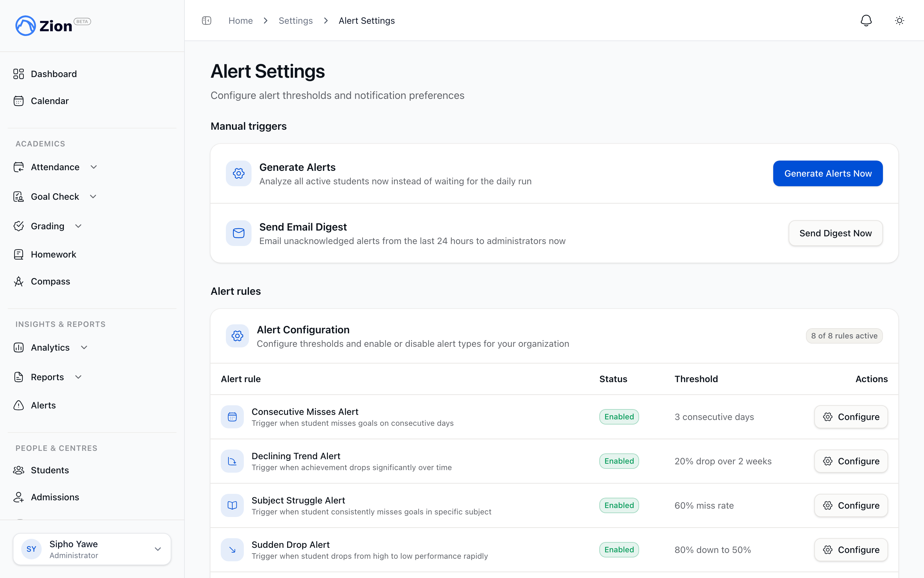Screen dimensions: 924x578
Task: Click the 60% miss rate threshold
Action: [704, 505]
